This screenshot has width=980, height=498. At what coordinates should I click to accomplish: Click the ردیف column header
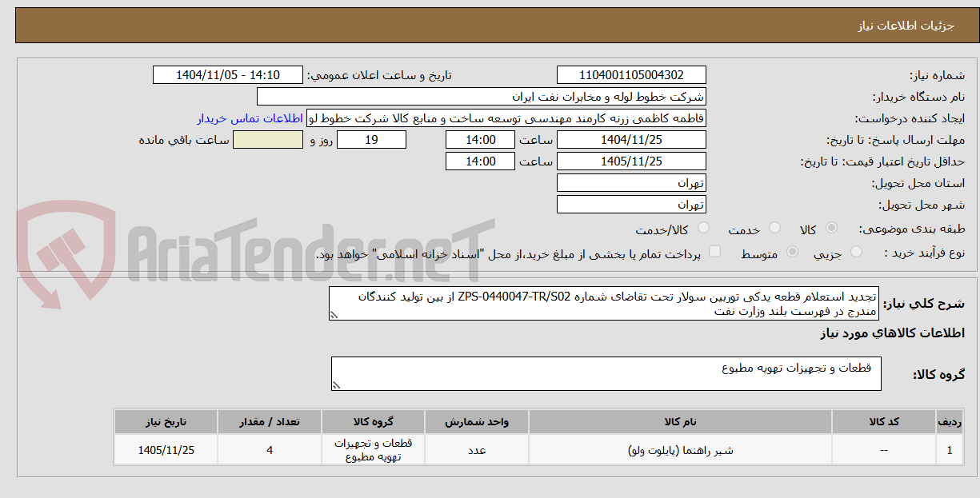pos(950,421)
